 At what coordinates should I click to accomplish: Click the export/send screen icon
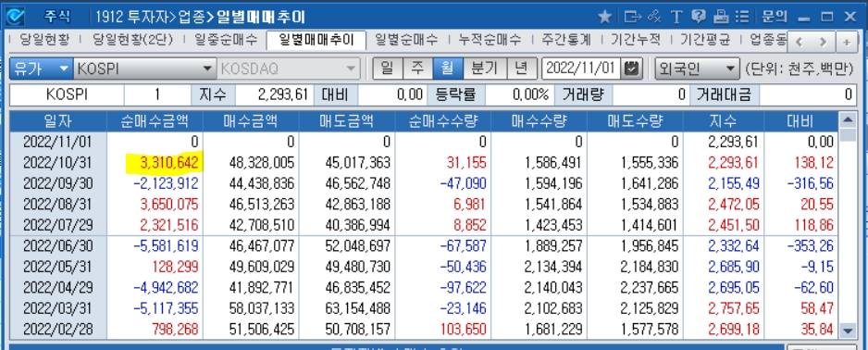(x=632, y=18)
